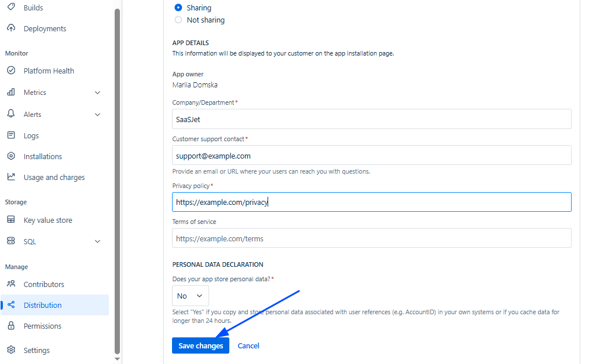Click the Permissions lock icon
The image size is (589, 364).
(x=11, y=326)
